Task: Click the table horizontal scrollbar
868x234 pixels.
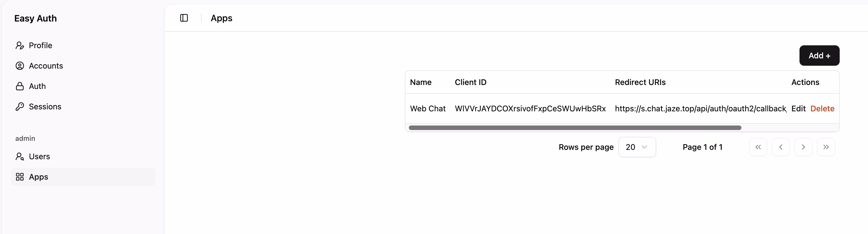Action: tap(574, 128)
